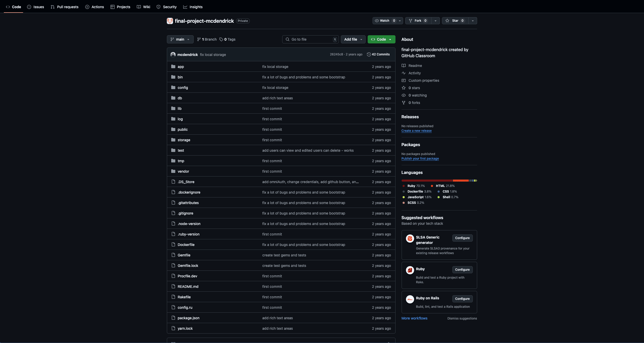Screen dimensions: 644x343
Task: Go to the Pull requests tab
Action: [65, 7]
